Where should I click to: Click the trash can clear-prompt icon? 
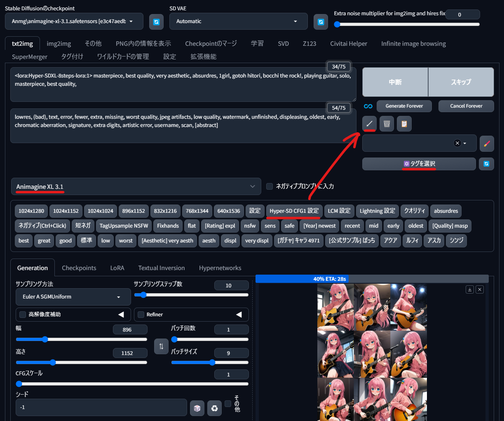click(x=387, y=124)
